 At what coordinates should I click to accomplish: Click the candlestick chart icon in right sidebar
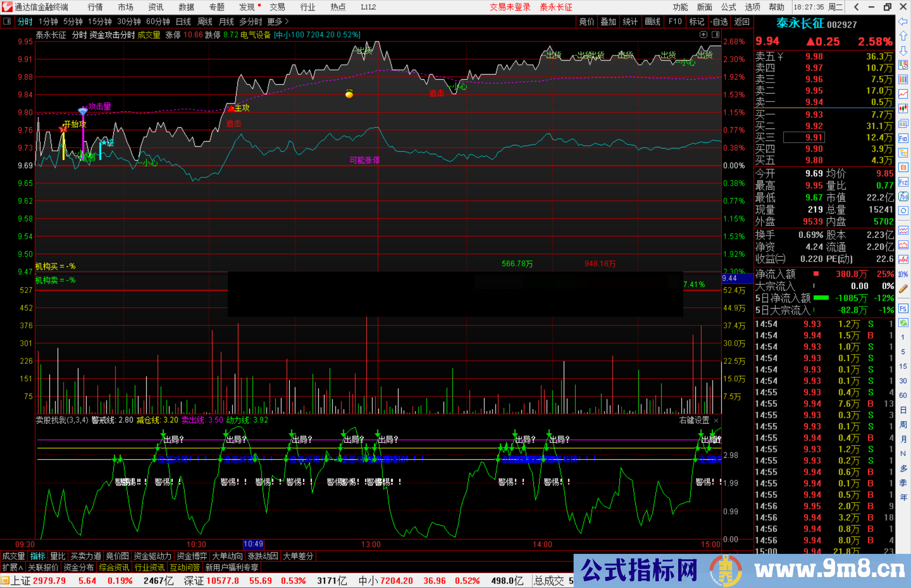tap(903, 109)
